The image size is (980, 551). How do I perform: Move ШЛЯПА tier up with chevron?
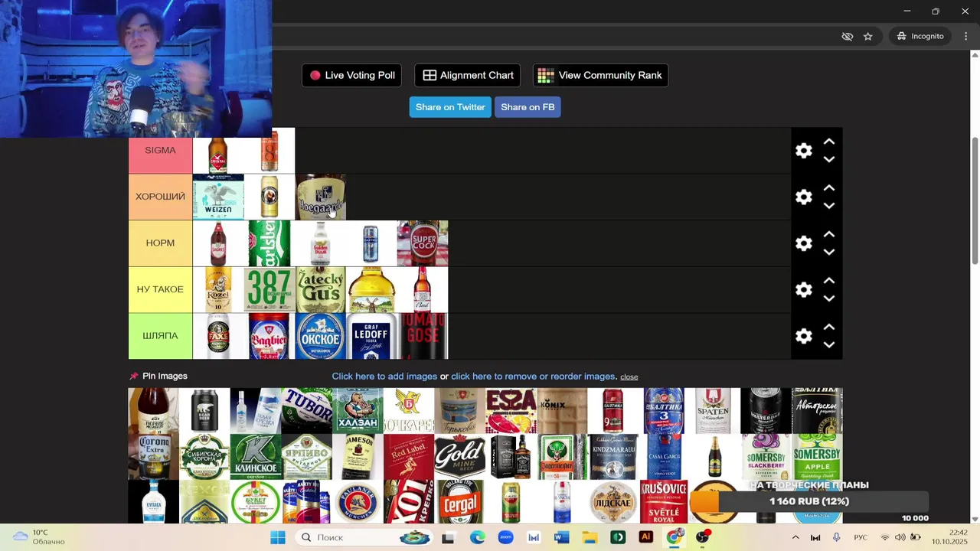[x=828, y=327]
